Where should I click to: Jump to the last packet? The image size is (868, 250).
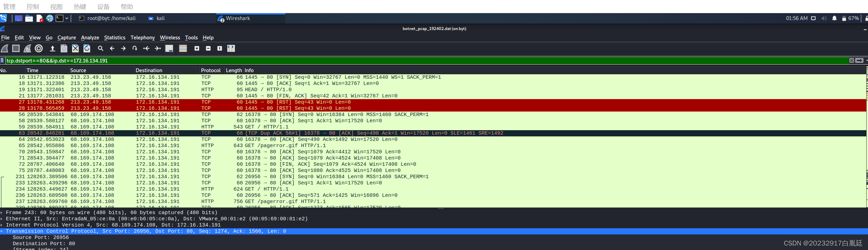coord(158,49)
